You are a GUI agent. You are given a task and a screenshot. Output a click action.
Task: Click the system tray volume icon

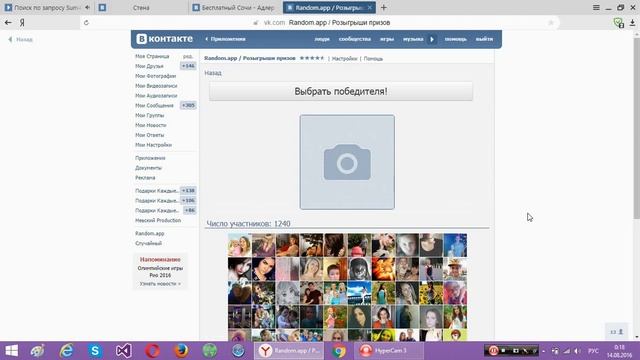(577, 351)
